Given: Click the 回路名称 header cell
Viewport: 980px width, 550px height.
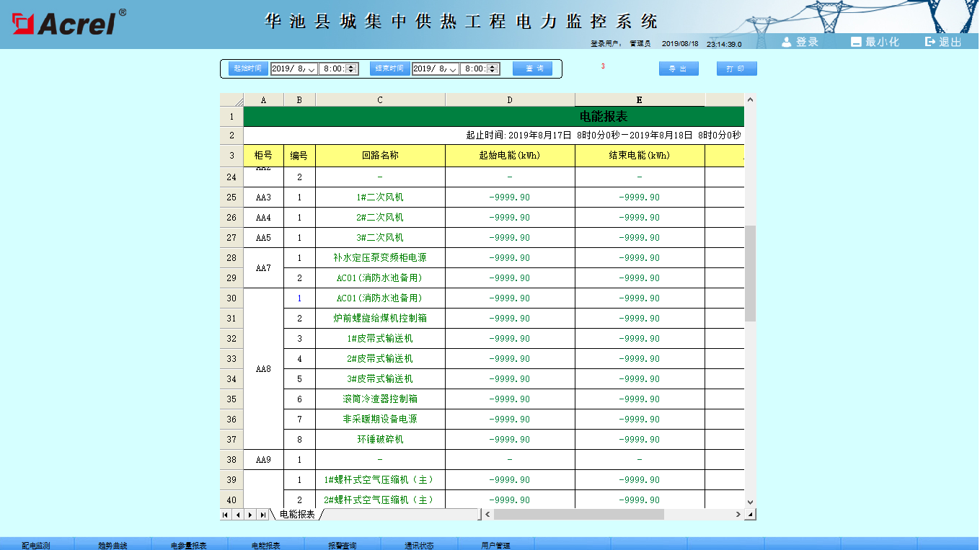Looking at the screenshot, I should pos(380,155).
